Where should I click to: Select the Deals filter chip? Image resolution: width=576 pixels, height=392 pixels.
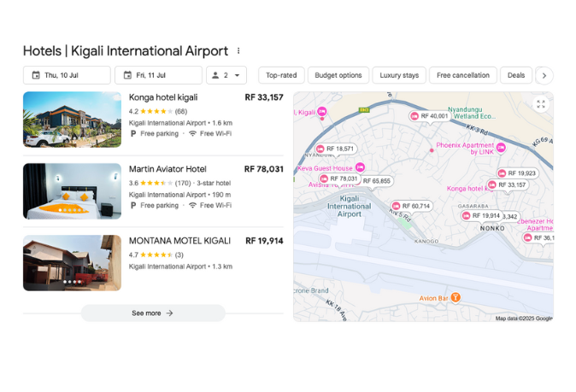(516, 75)
